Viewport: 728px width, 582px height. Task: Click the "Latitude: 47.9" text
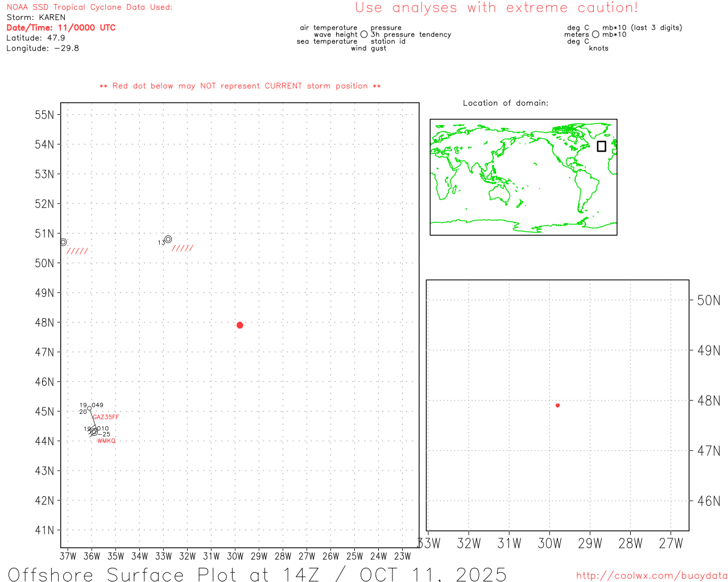(36, 38)
